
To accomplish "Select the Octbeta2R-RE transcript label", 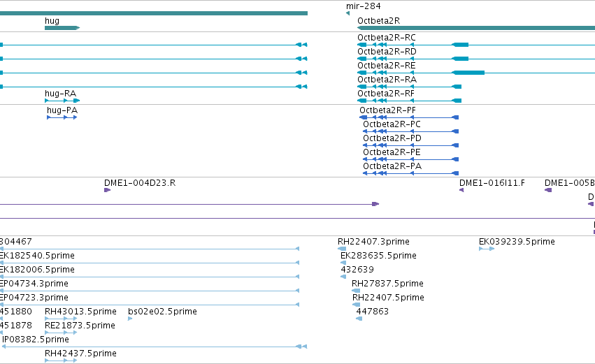I will point(386,66).
